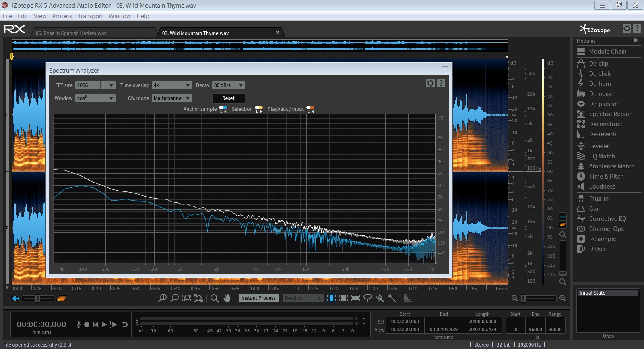The image size is (644, 349).
Task: Adjust the horizontal zoom slider
Action: coord(539,298)
